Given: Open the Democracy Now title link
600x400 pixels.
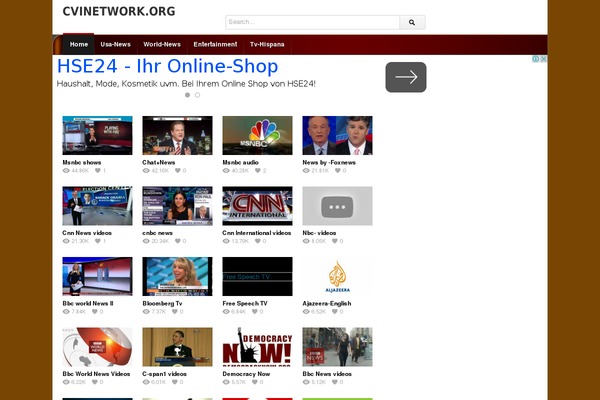Looking at the screenshot, I should pyautogui.click(x=246, y=374).
